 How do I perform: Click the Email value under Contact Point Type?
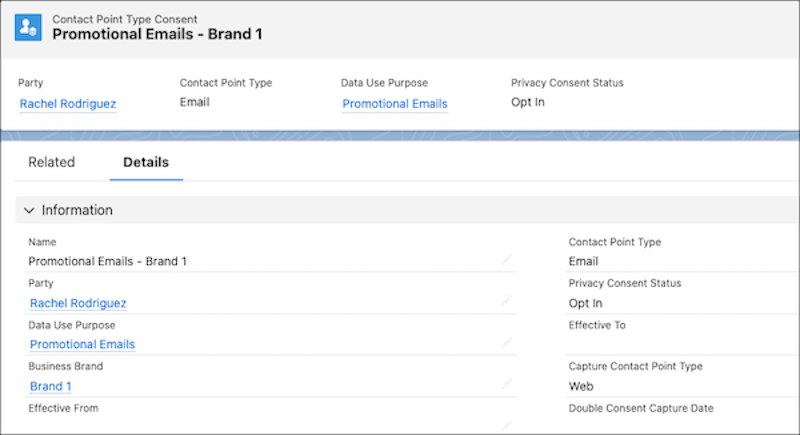(x=583, y=262)
